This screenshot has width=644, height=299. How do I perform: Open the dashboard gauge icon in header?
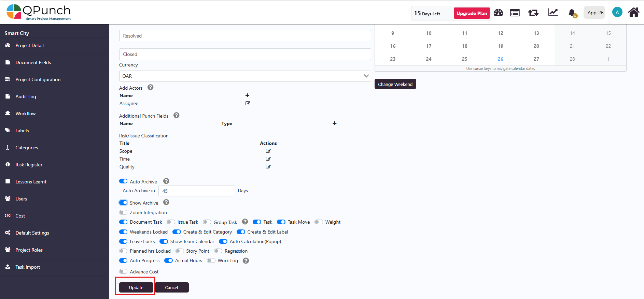pyautogui.click(x=498, y=13)
